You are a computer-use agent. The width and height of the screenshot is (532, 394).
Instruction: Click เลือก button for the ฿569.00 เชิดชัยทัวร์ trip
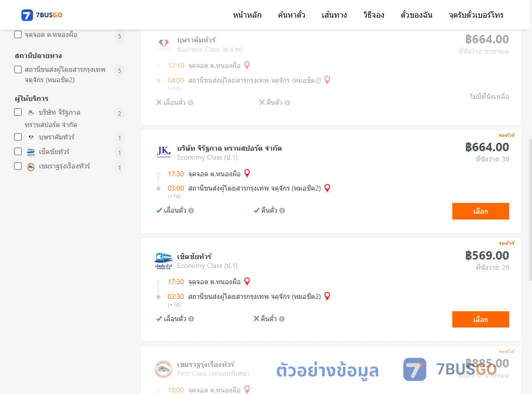(x=480, y=319)
